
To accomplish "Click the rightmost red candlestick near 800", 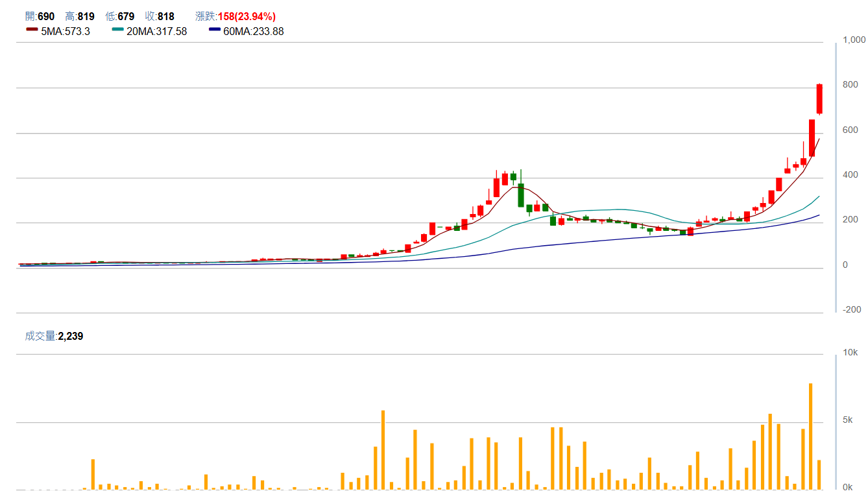I will coord(819,99).
